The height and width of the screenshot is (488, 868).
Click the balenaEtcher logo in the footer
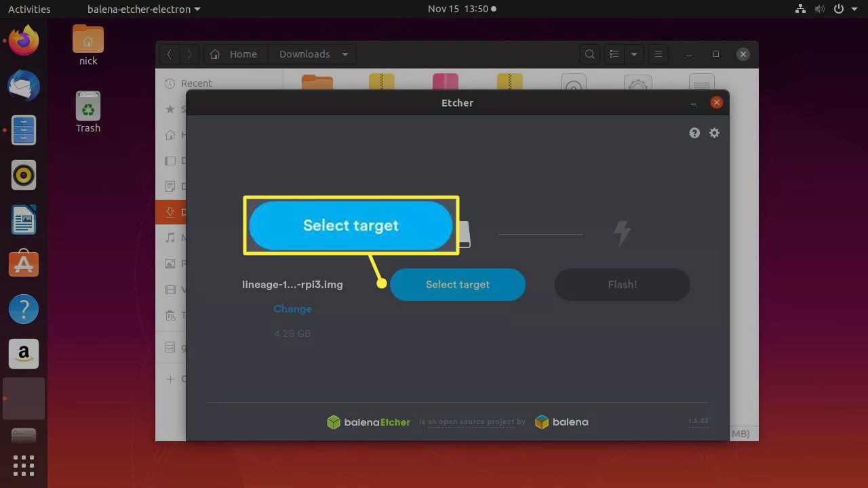(x=368, y=422)
